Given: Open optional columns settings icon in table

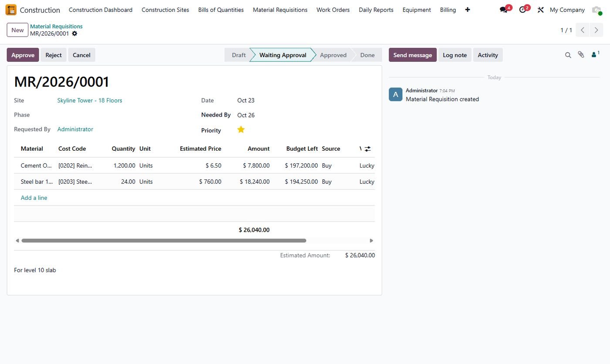Looking at the screenshot, I should pos(368,148).
